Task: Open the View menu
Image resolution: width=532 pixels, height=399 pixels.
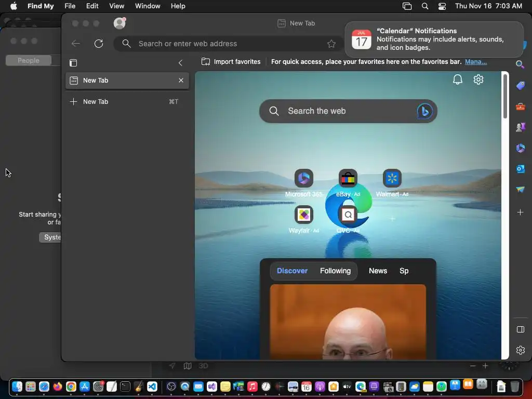Action: point(116,6)
